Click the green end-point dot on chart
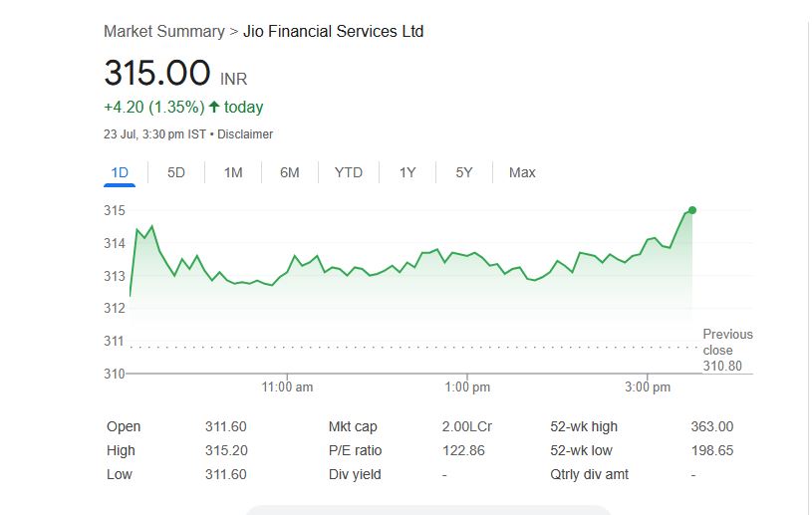The image size is (812, 515). 692,210
